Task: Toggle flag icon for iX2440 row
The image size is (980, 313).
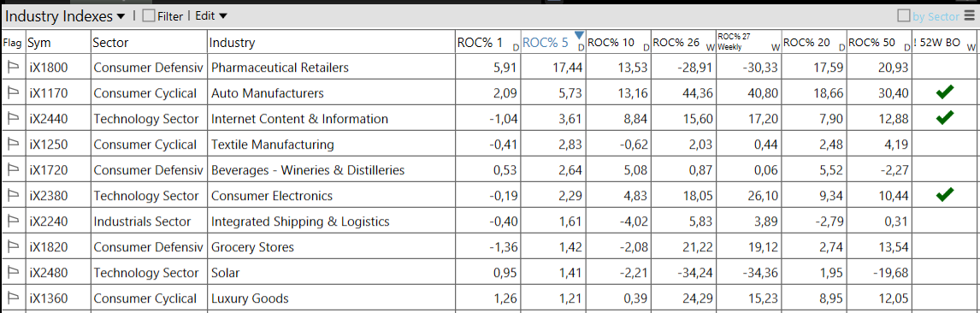Action: click(x=13, y=119)
